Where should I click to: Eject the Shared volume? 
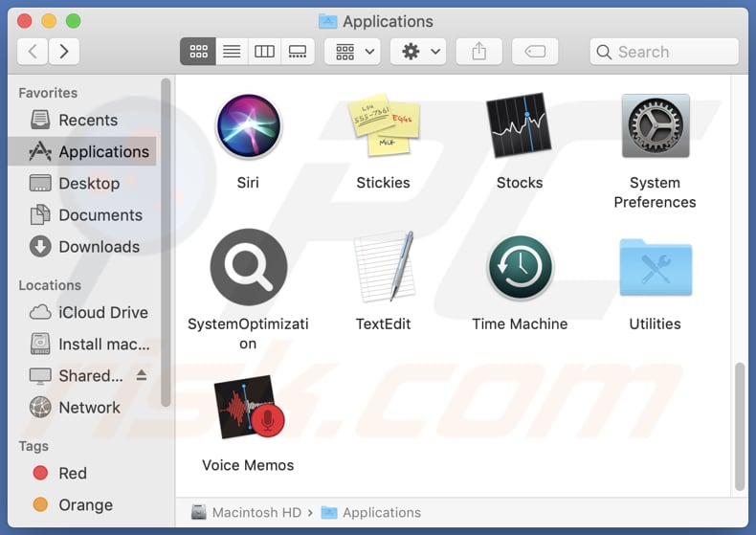tap(142, 374)
